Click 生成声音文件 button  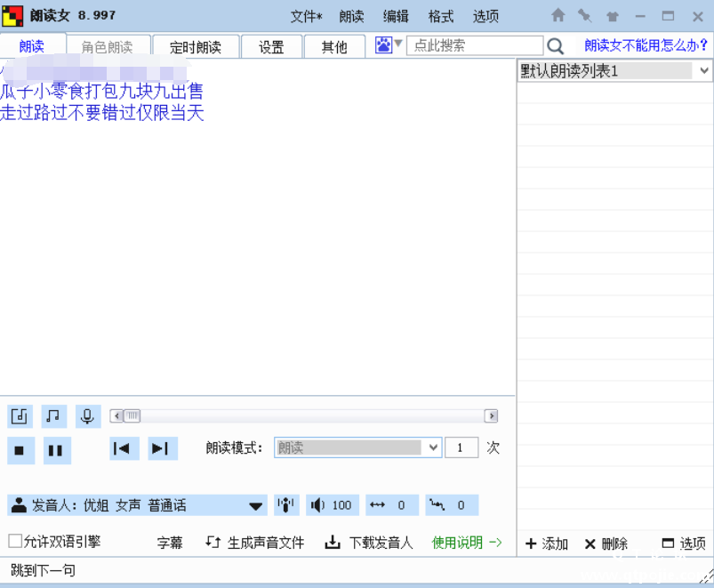pyautogui.click(x=254, y=543)
